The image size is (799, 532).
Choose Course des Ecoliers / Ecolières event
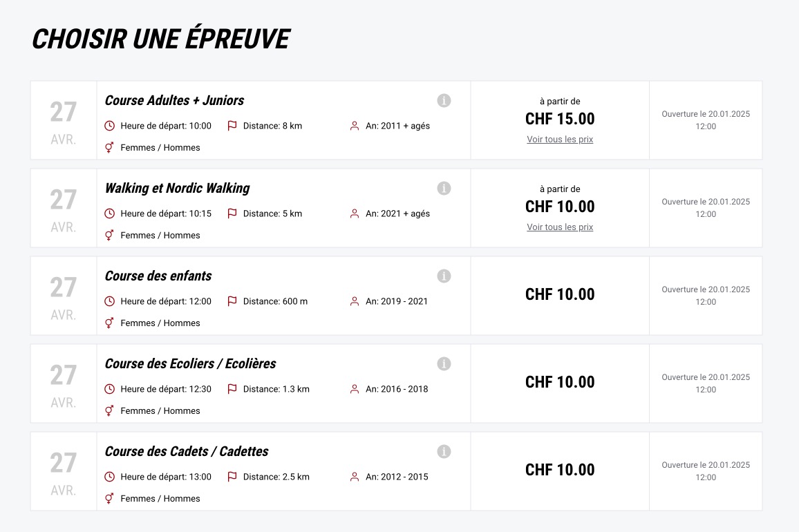190,364
